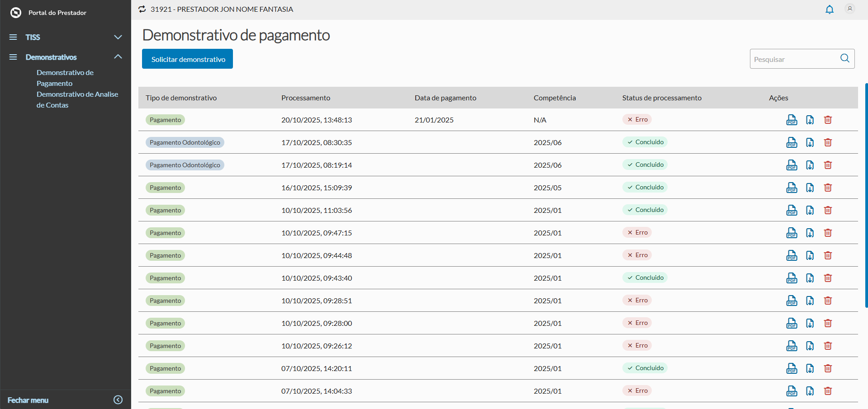Screen dimensions: 868x409
Task: Open the user profile avatar
Action: [x=850, y=9]
